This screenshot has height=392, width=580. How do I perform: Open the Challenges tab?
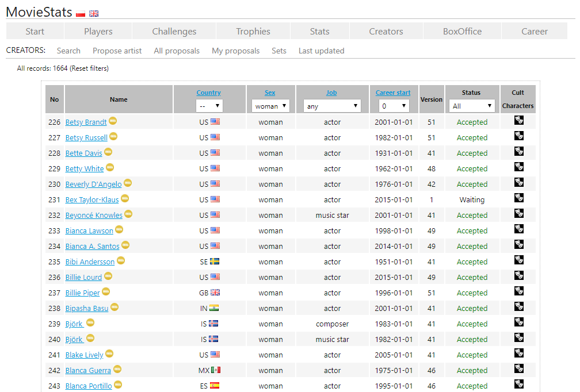point(174,32)
